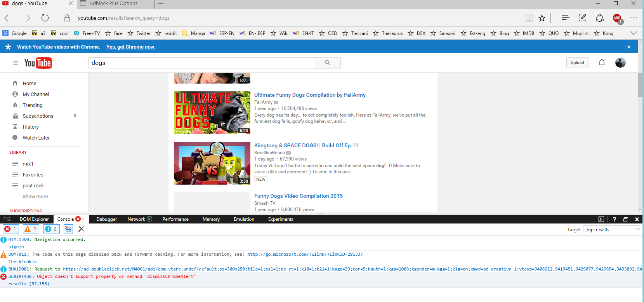Image resolution: width=644 pixels, height=302 pixels.
Task: Go to YouTube home via logo
Action: pos(38,63)
